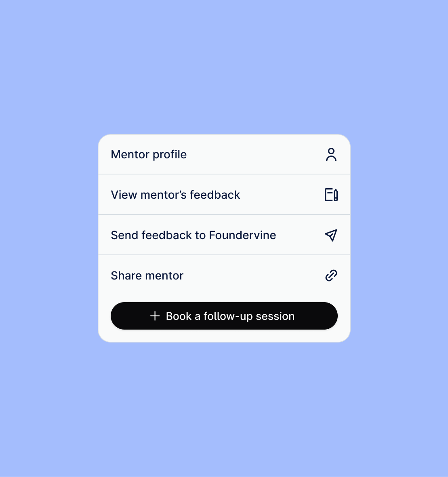Click the word "feedback" in View mentor's feedback
The width and height of the screenshot is (448, 477).
pos(215,195)
